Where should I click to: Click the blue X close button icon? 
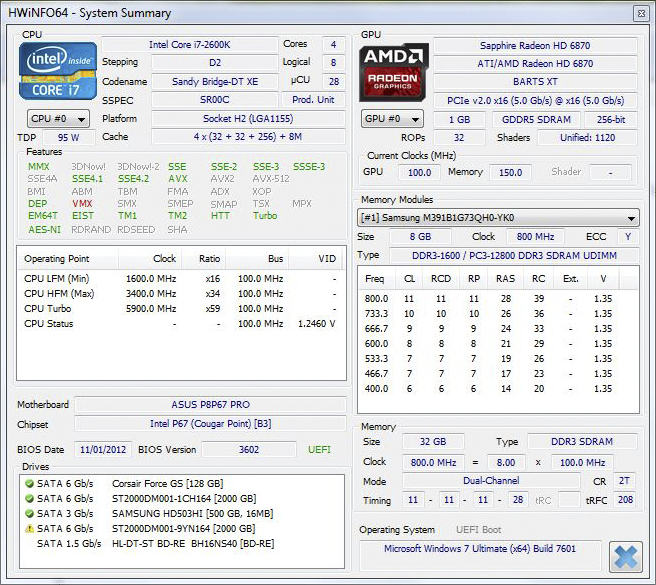625,557
